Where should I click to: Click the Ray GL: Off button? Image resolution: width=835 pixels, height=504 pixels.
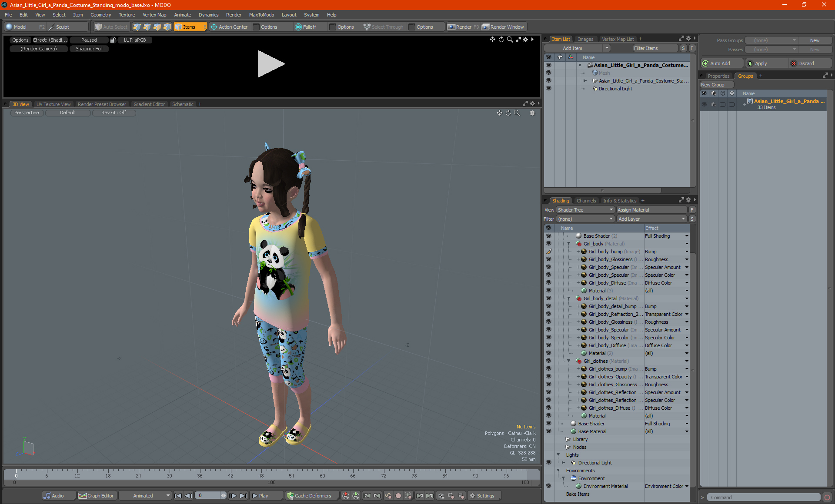tap(114, 113)
